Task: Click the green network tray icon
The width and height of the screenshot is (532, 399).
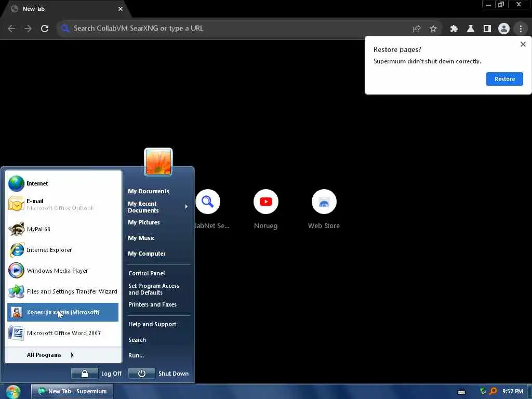Action: [x=483, y=391]
